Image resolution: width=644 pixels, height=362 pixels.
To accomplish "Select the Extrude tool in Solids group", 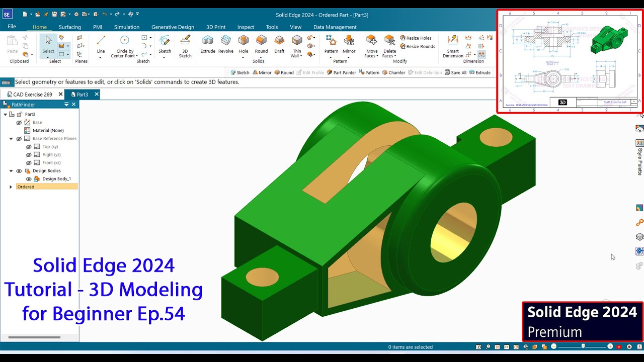I will [x=208, y=44].
